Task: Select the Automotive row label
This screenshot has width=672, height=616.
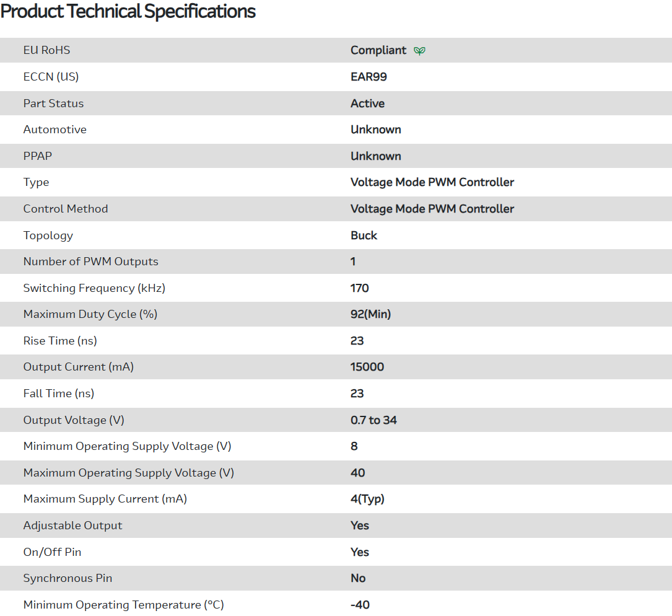Action: click(55, 130)
